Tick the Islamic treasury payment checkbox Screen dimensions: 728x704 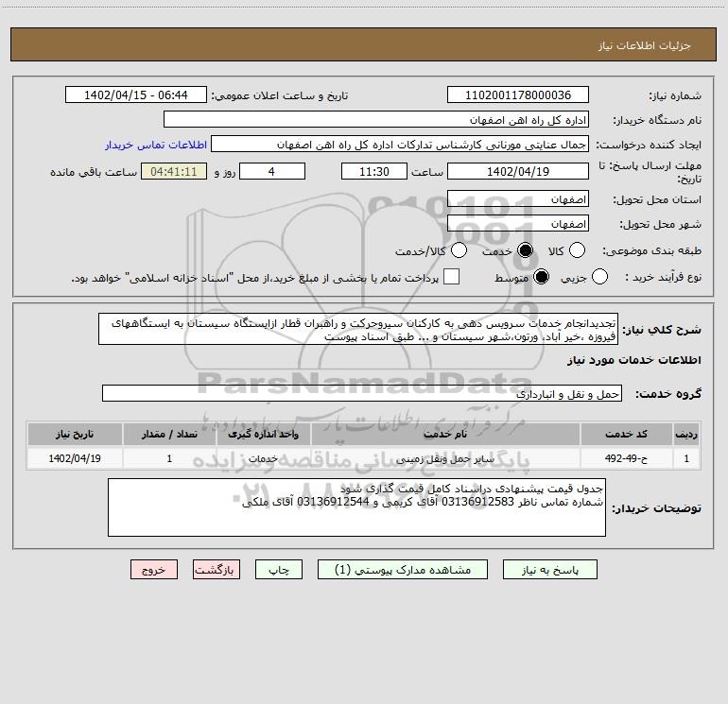[x=451, y=277]
